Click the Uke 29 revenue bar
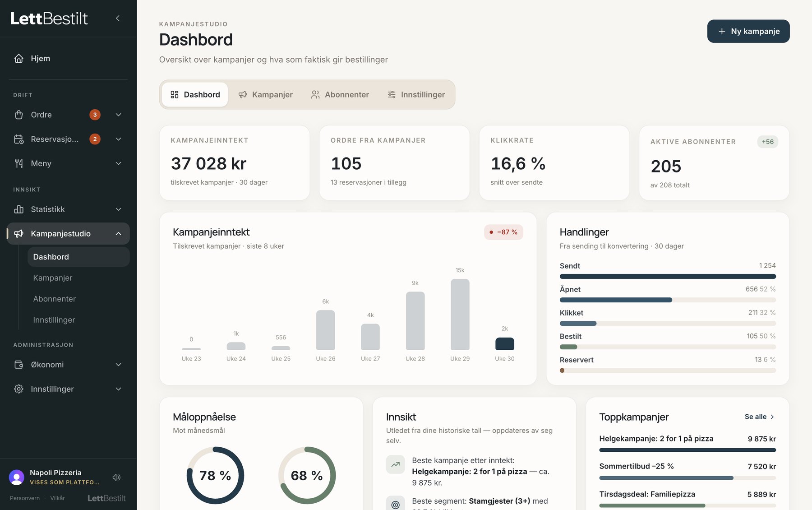 coord(460,314)
